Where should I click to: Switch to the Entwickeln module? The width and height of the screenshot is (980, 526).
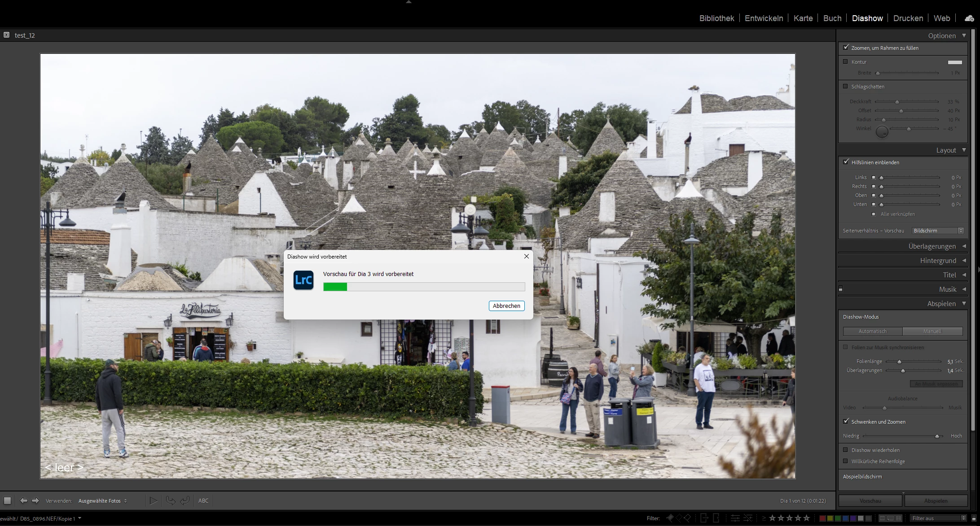(764, 18)
